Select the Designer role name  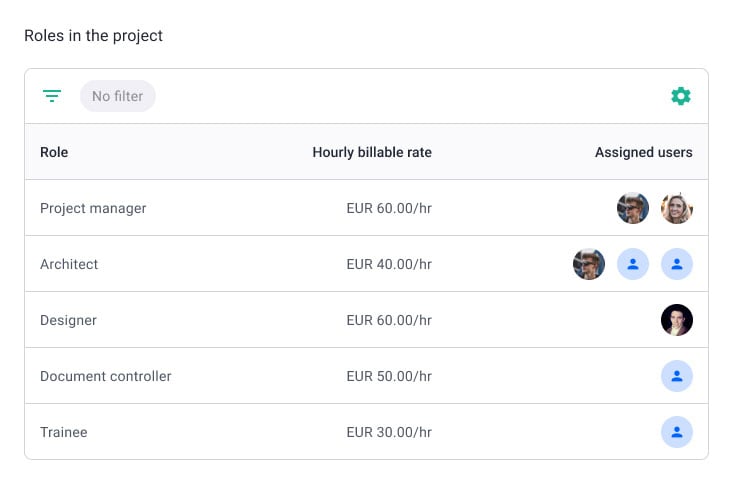(x=69, y=320)
